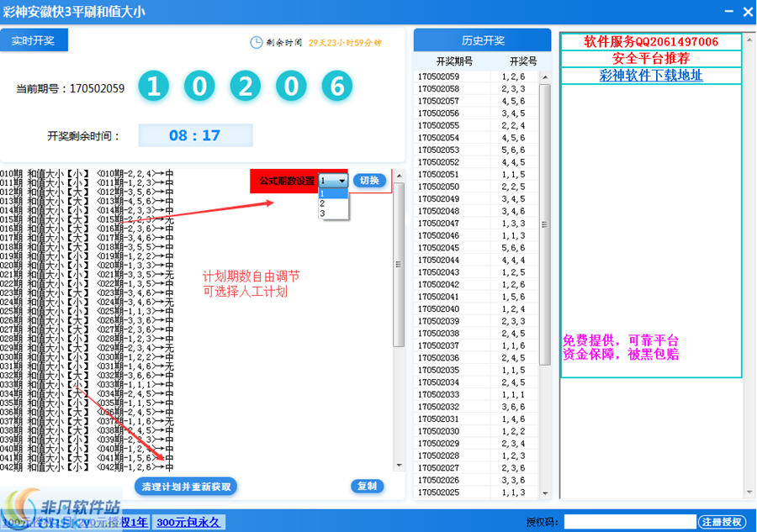Viewport: 757px width, 532px height.
Task: Select history row 170502027
Action: point(477,468)
